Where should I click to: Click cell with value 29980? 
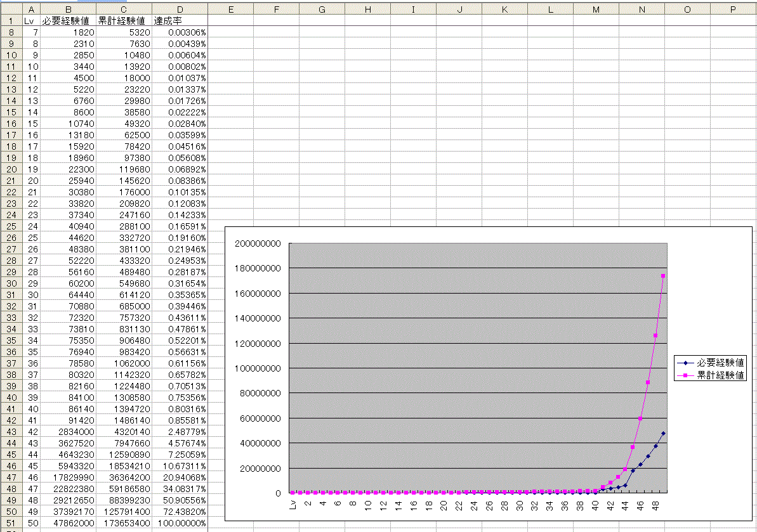point(124,101)
